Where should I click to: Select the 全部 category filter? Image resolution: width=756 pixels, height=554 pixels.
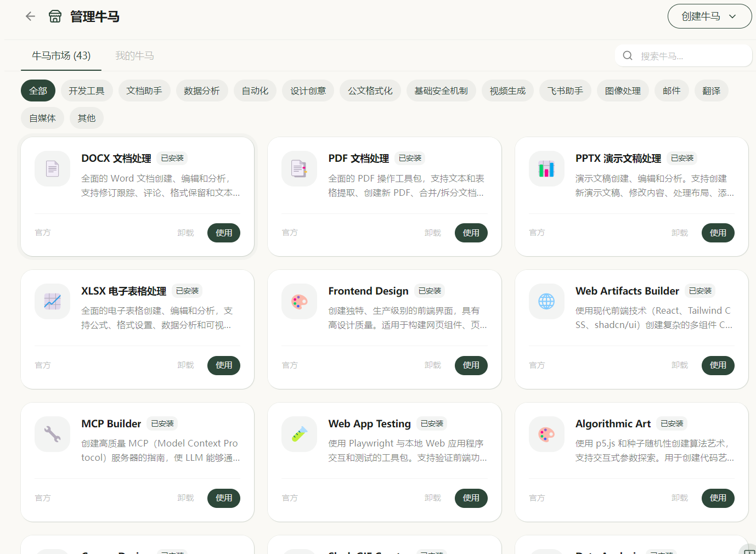pos(38,91)
